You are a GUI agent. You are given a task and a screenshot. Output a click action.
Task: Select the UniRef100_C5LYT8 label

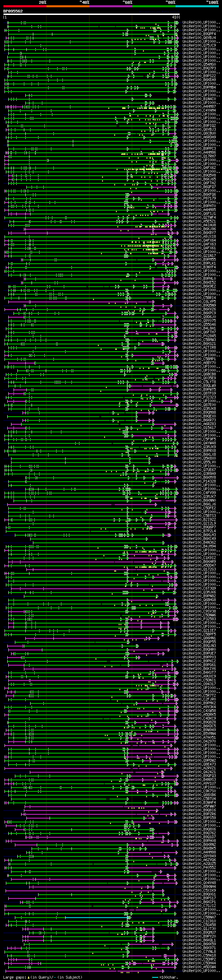199,382
